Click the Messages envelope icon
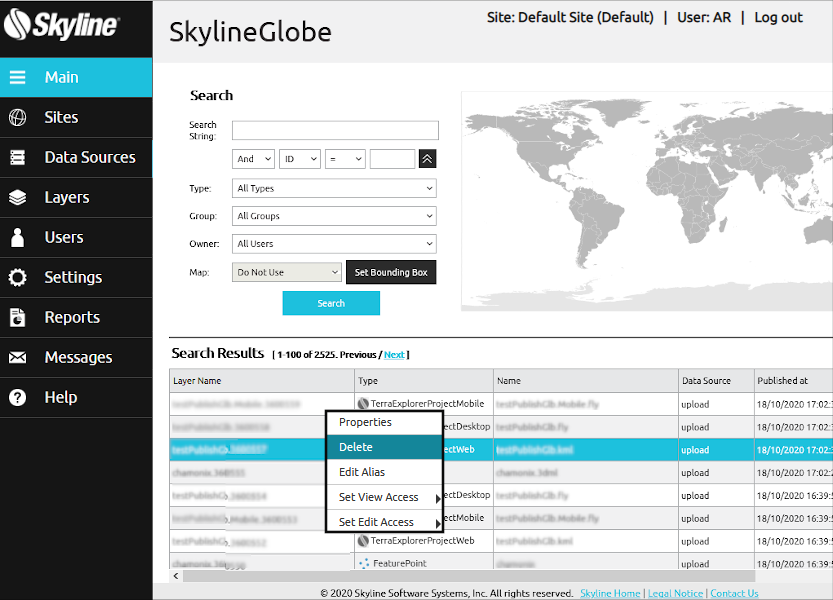This screenshot has height=600, width=833. pyautogui.click(x=18, y=357)
